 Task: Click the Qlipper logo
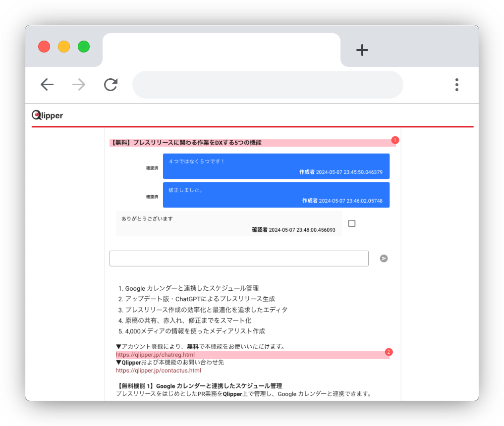click(x=48, y=115)
